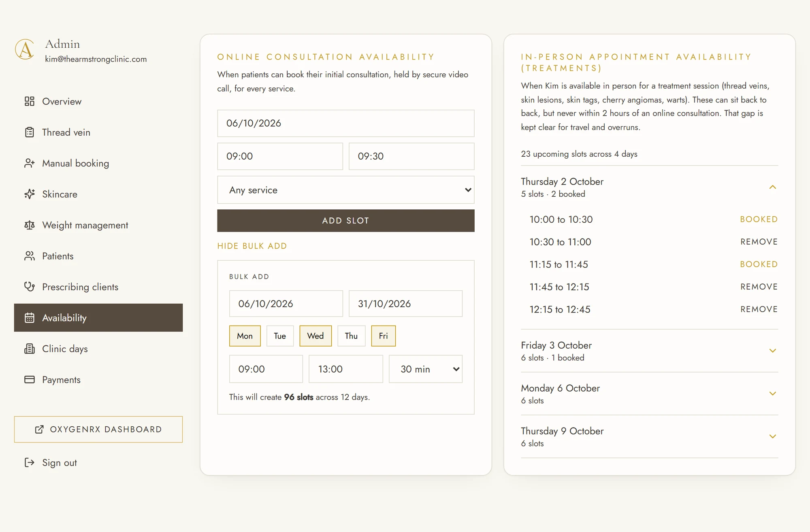Click the Manual booking person-plus icon
The image size is (810, 532).
click(30, 163)
